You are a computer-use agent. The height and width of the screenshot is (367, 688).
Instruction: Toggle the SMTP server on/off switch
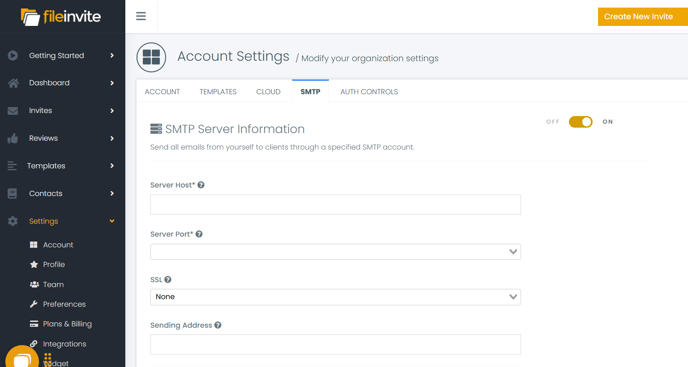[x=580, y=122]
